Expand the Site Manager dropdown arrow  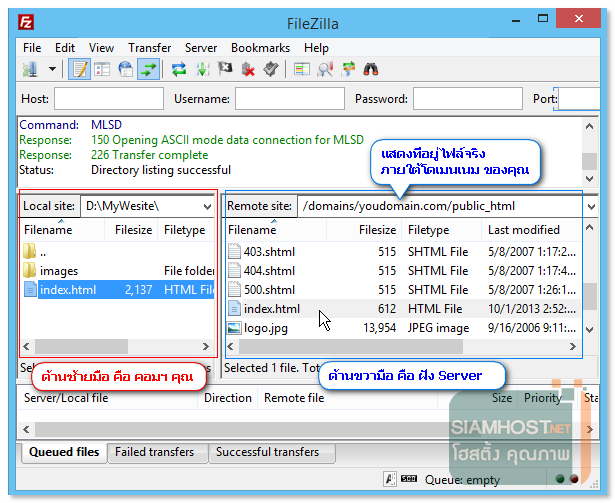pyautogui.click(x=51, y=69)
